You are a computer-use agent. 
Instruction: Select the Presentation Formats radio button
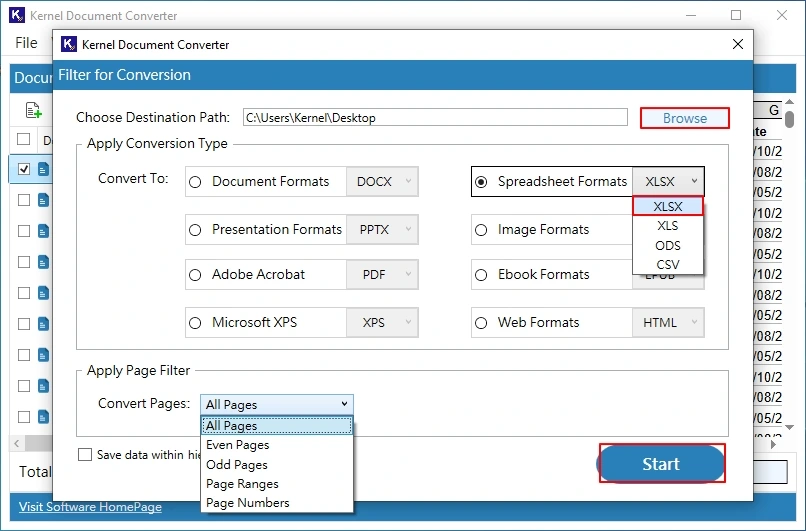pos(195,230)
